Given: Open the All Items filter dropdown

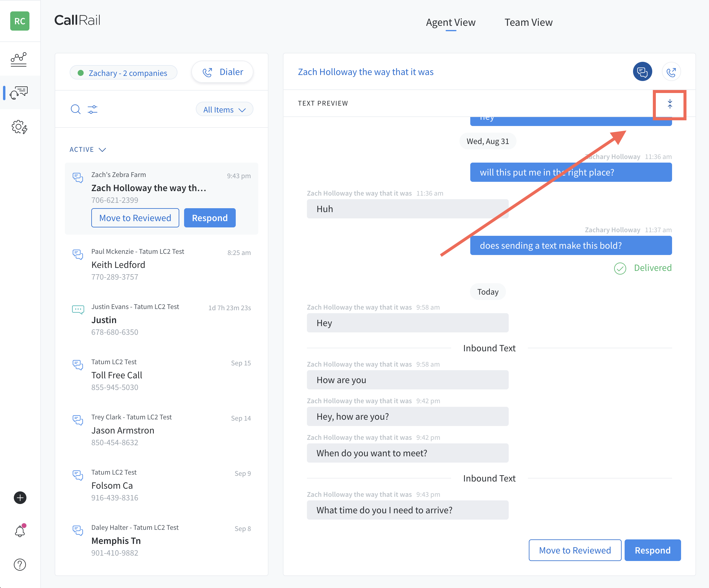Looking at the screenshot, I should point(224,110).
